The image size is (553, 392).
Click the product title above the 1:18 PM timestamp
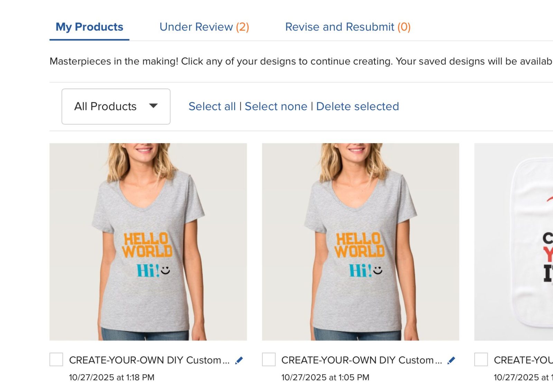coord(149,360)
